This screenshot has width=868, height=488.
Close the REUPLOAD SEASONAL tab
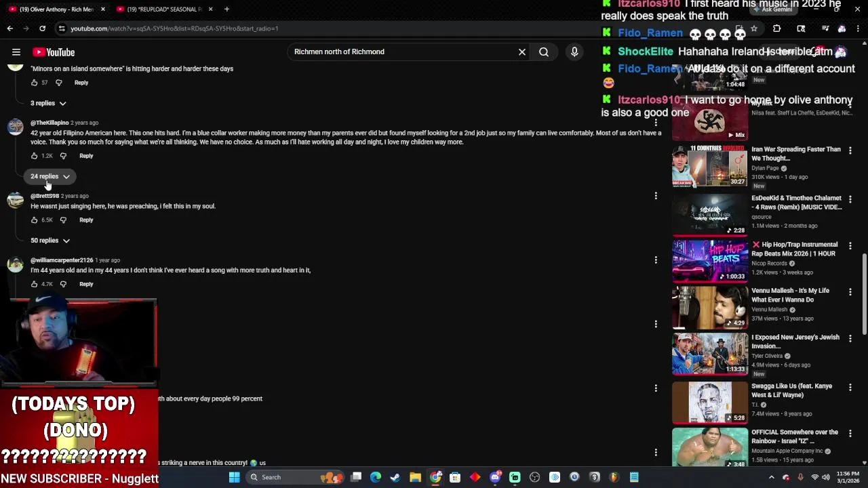[210, 9]
